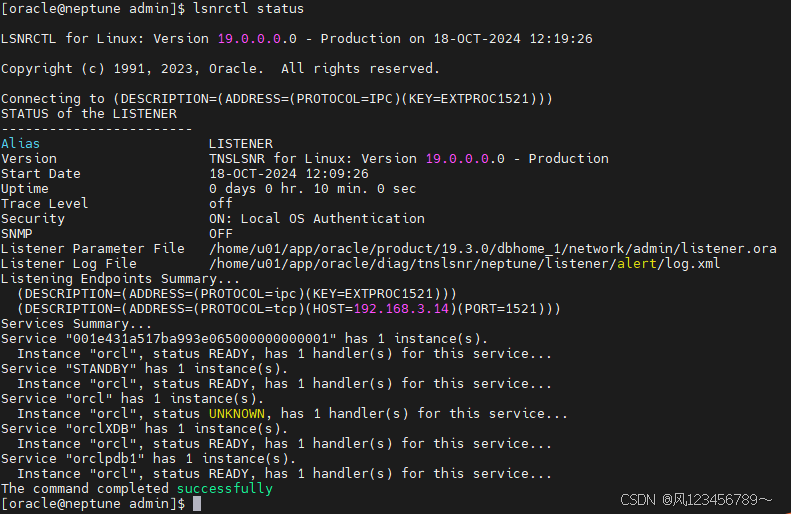This screenshot has width=791, height=514.
Task: Click the green 'successfully' word
Action: tap(224, 489)
